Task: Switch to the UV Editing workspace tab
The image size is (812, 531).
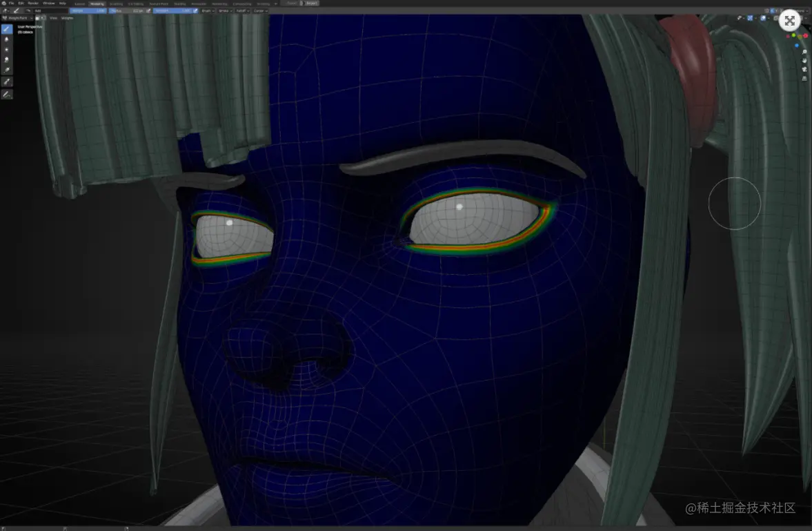Action: tap(136, 3)
